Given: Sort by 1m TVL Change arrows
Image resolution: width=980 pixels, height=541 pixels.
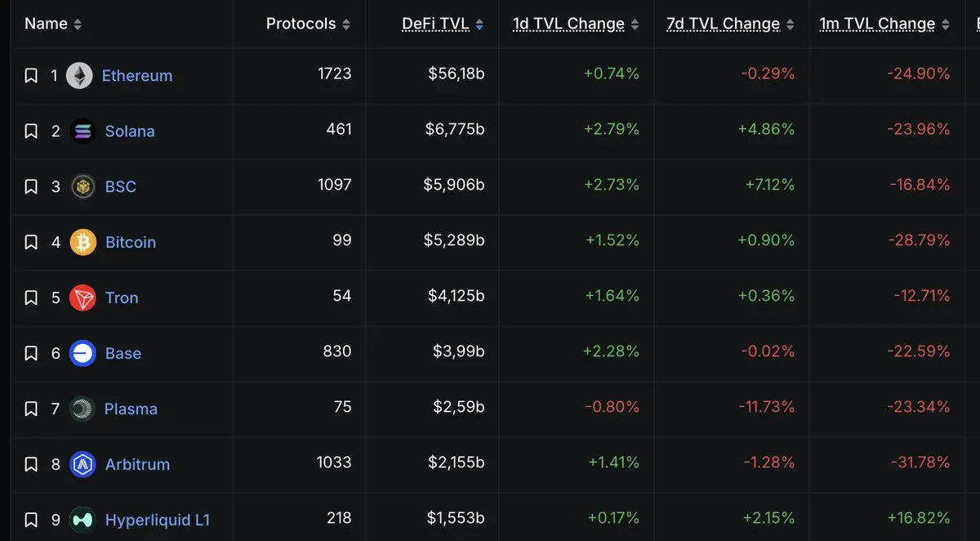Looking at the screenshot, I should point(946,25).
